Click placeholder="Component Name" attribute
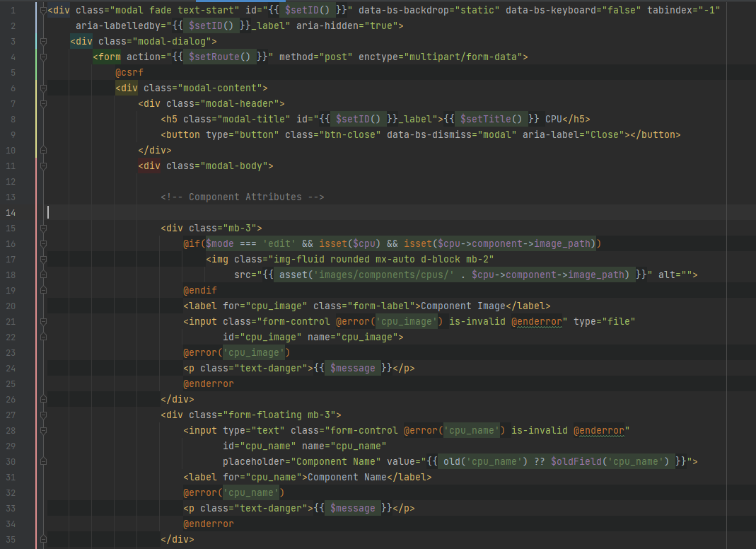Image resolution: width=756 pixels, height=549 pixels. [302, 462]
